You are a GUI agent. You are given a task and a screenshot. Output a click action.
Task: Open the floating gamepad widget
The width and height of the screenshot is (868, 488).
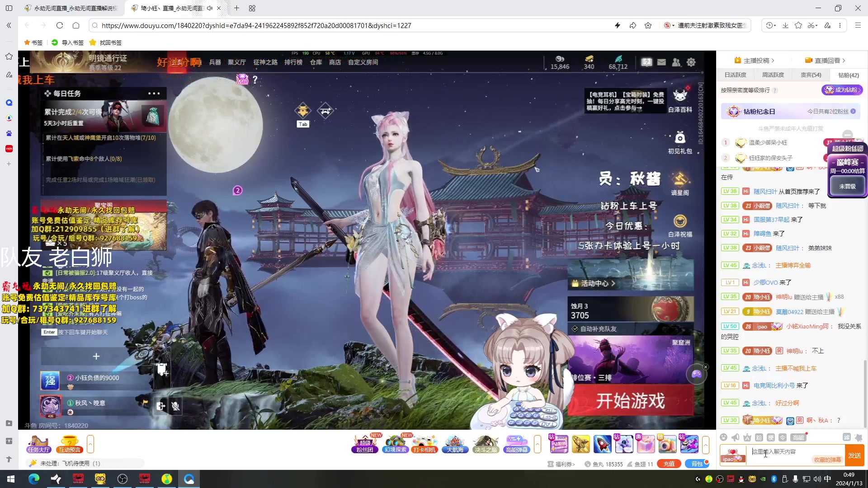[x=696, y=374]
